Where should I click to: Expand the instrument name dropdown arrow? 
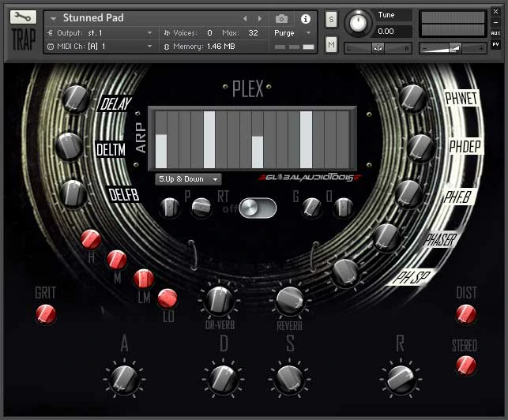pyautogui.click(x=53, y=19)
